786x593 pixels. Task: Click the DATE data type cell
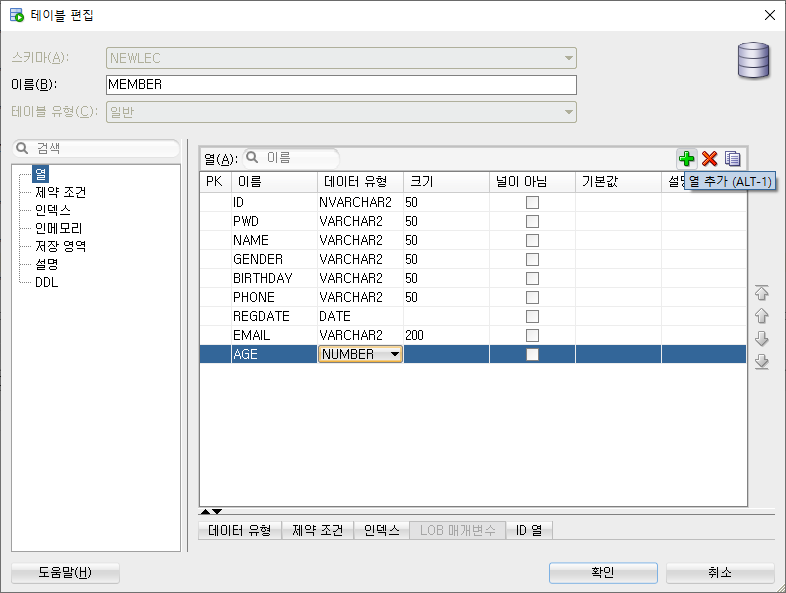360,317
